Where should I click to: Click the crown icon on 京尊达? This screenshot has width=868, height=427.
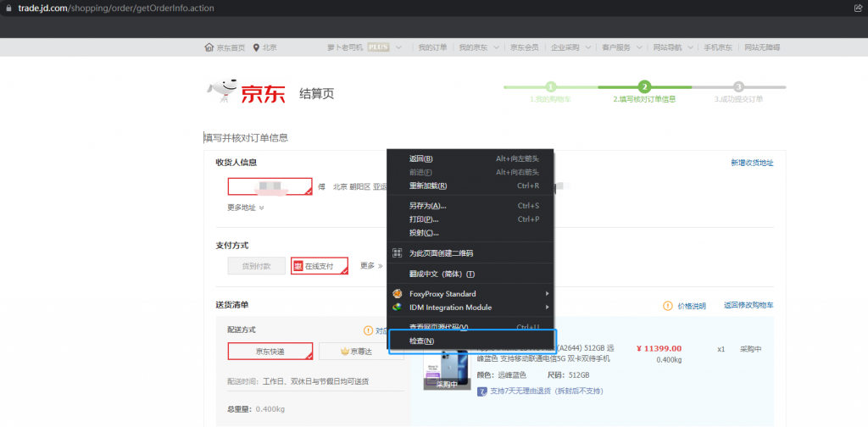tap(345, 352)
